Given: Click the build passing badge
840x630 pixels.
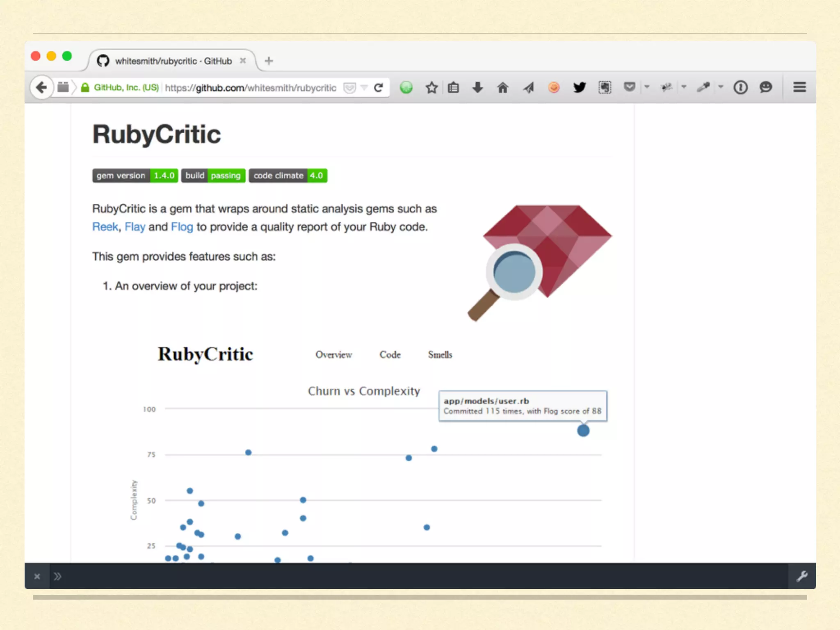Looking at the screenshot, I should (x=213, y=176).
